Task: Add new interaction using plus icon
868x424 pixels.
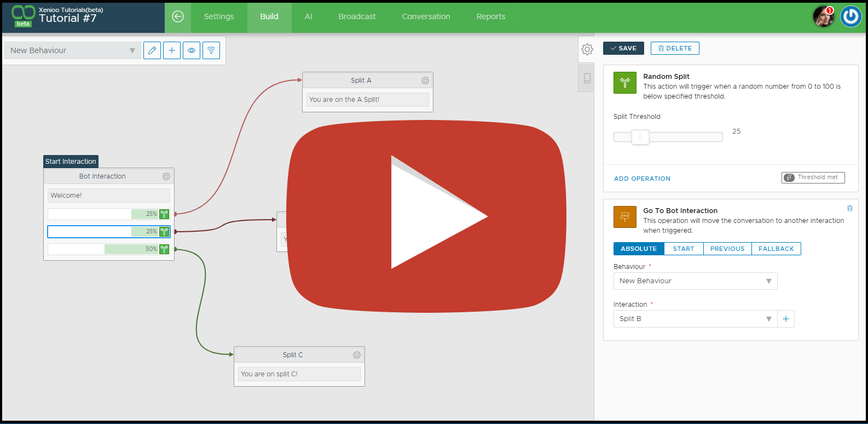Action: 786,319
